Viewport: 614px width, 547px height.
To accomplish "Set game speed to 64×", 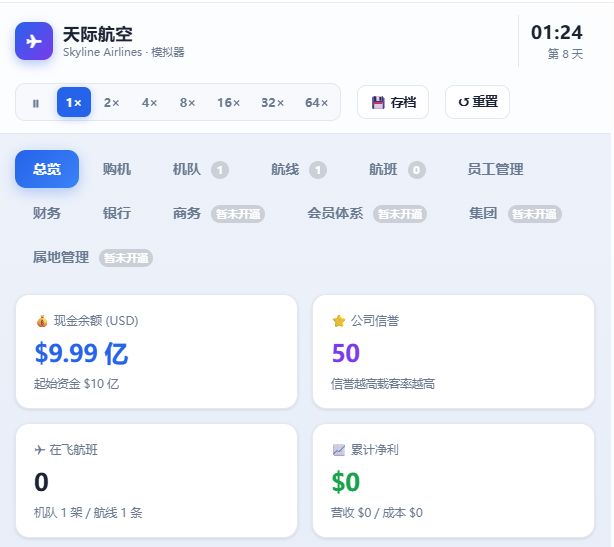I will tap(316, 103).
